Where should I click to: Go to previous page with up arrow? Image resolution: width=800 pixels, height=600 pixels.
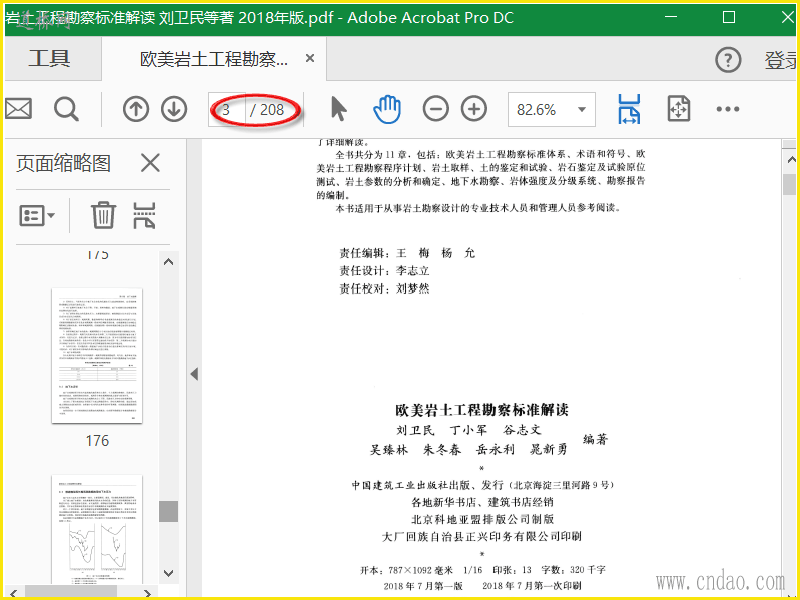[x=136, y=109]
